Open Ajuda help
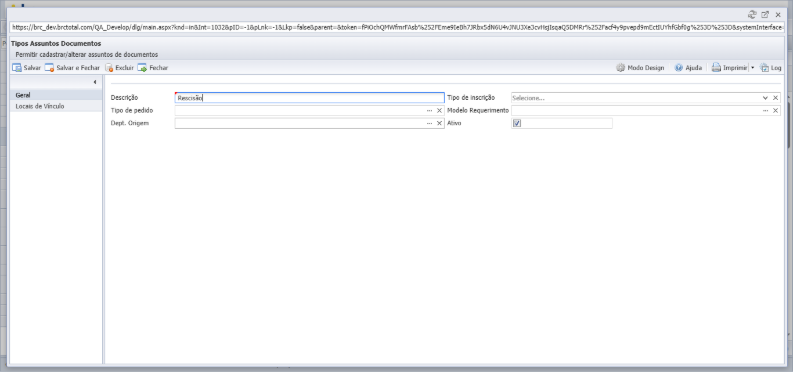 click(688, 68)
